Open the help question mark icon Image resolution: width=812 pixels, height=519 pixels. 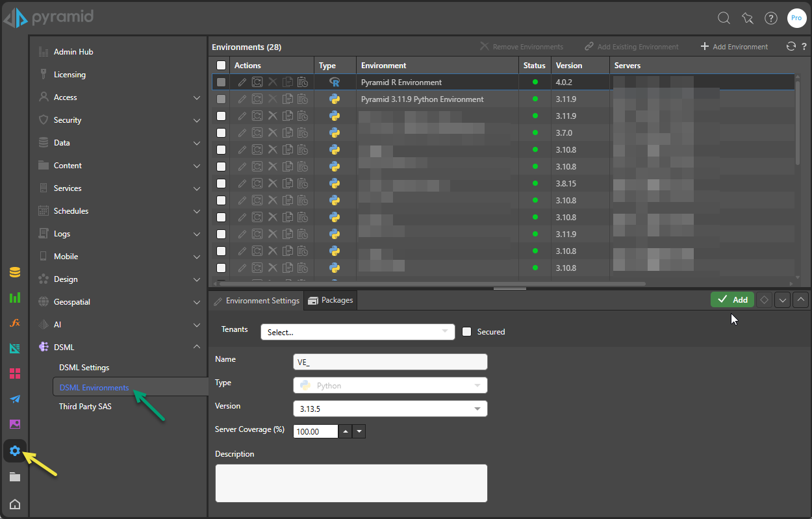point(770,18)
